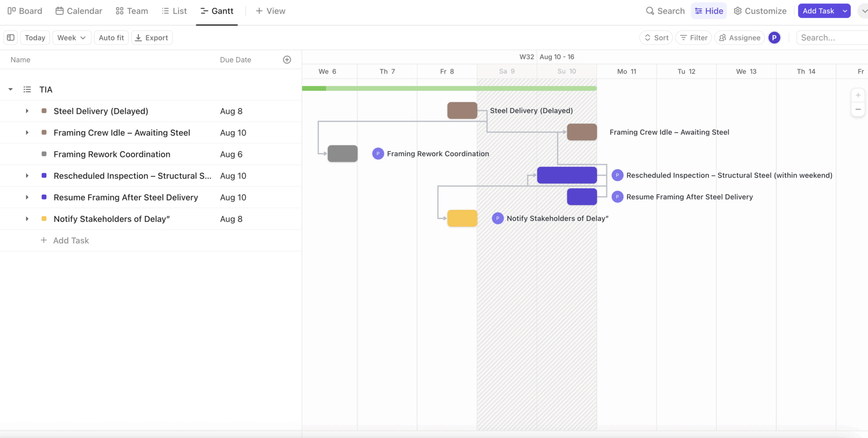Viewport: 868px width, 438px height.
Task: Expand the Steel Delivery (Delayed) task row
Action: (x=27, y=111)
